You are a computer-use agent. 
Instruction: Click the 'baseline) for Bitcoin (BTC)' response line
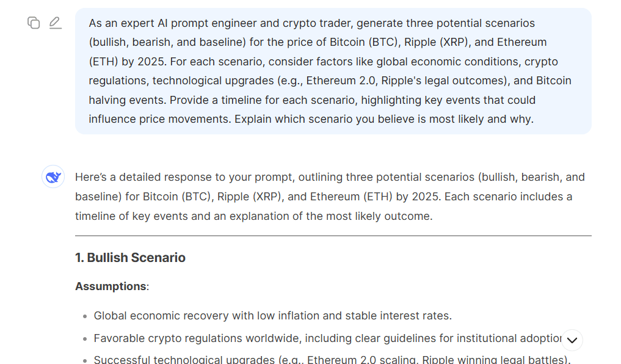pos(324,197)
